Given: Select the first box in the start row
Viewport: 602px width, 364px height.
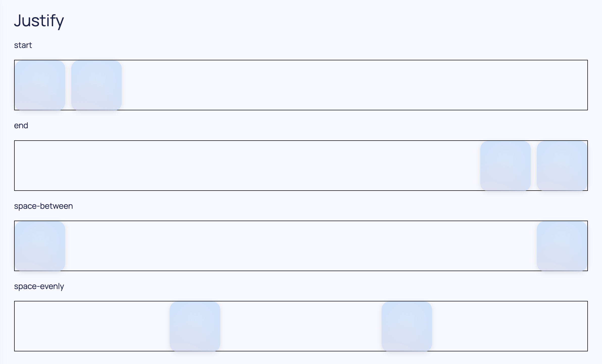Looking at the screenshot, I should tap(40, 85).
